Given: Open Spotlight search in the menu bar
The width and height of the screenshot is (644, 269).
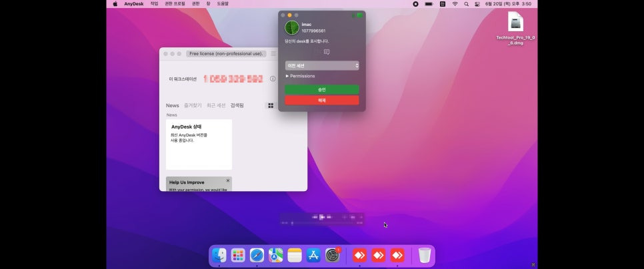Looking at the screenshot, I should click(466, 4).
